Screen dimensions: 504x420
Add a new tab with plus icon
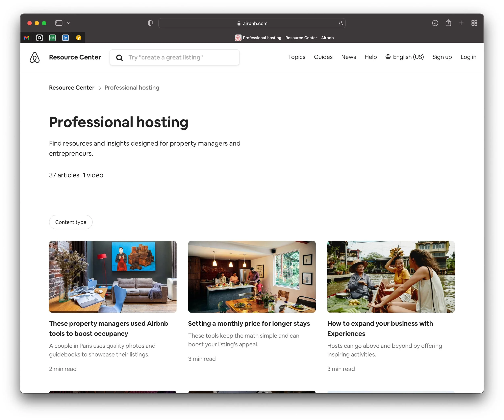tap(461, 23)
